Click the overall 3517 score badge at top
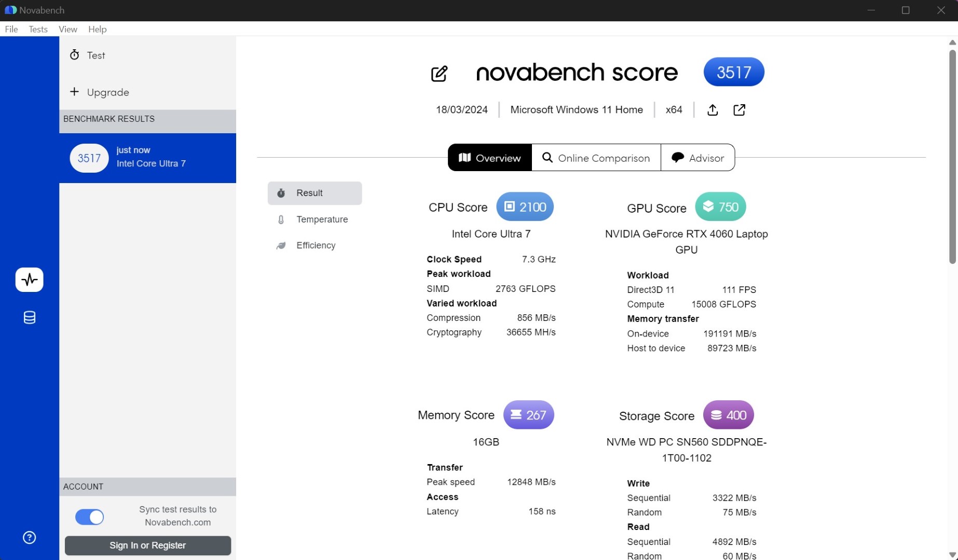This screenshot has height=560, width=958. (x=734, y=72)
